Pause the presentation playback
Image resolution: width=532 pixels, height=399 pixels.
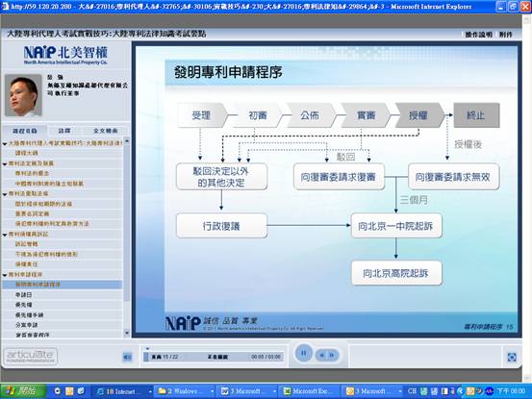303,354
